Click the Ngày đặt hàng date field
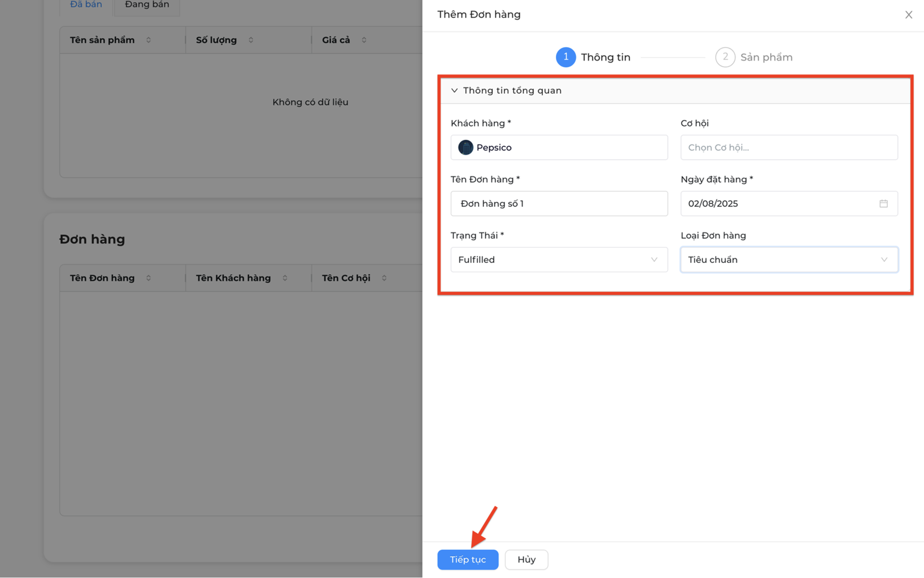 click(789, 204)
